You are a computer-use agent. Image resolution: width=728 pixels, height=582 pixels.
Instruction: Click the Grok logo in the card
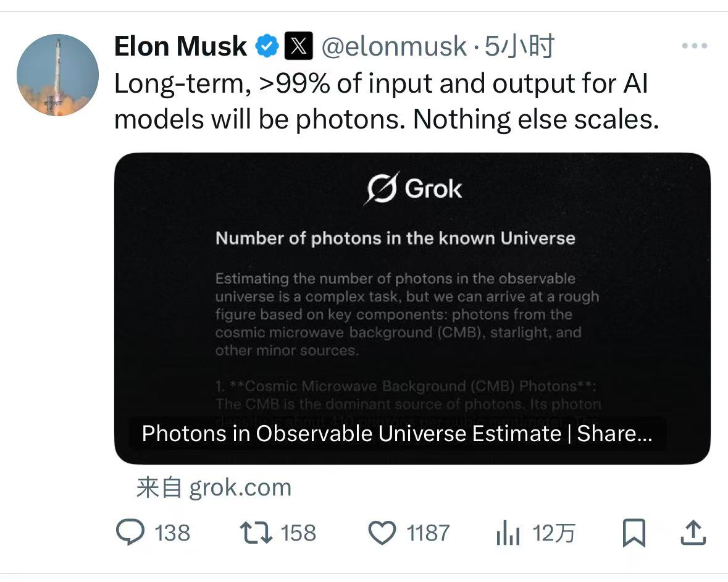coord(412,188)
